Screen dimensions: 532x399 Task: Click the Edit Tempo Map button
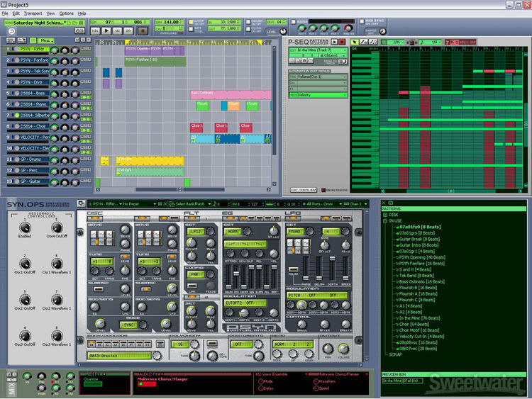coord(304,189)
